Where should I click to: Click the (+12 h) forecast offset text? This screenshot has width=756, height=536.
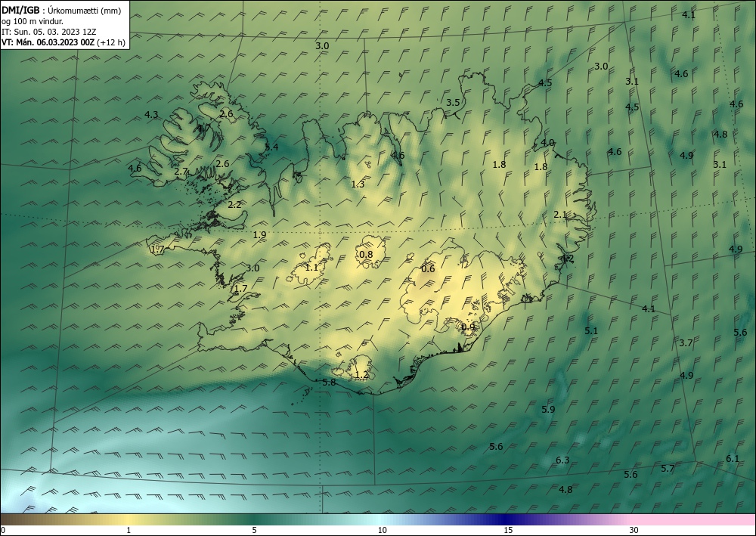click(x=111, y=42)
